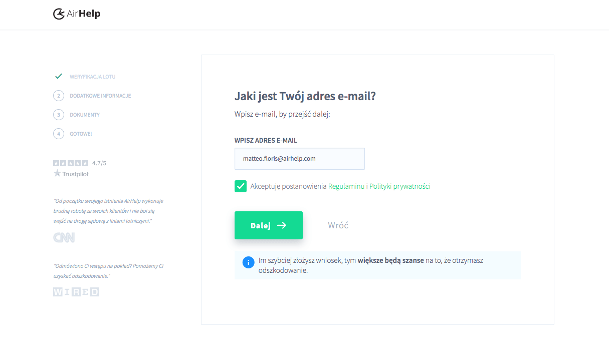Open the Dokumenty step

click(85, 115)
